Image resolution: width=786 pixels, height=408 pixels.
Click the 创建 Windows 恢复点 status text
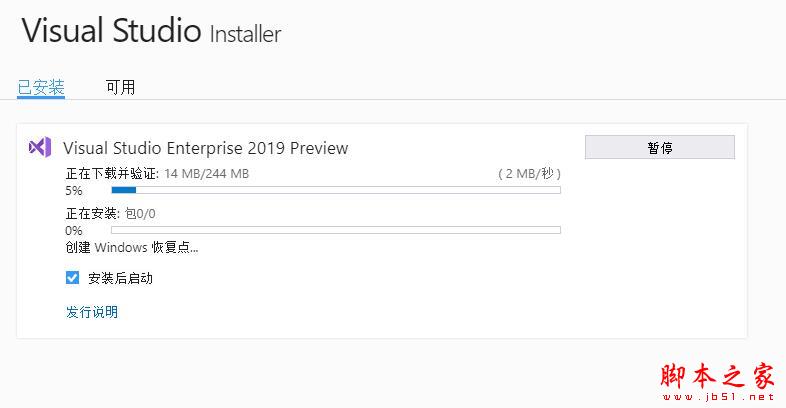pyautogui.click(x=132, y=248)
